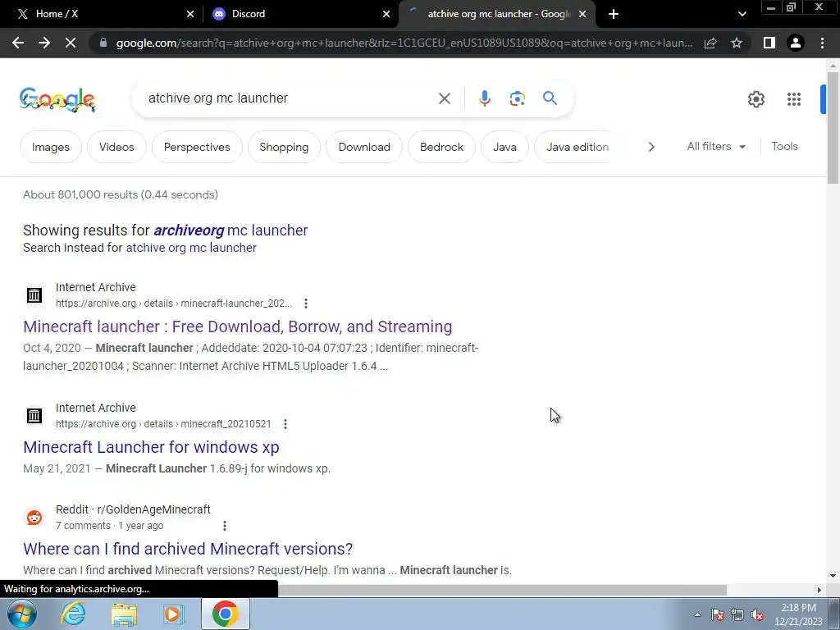The image size is (840, 630).
Task: Click the URL in the address bar
Action: (x=404, y=43)
